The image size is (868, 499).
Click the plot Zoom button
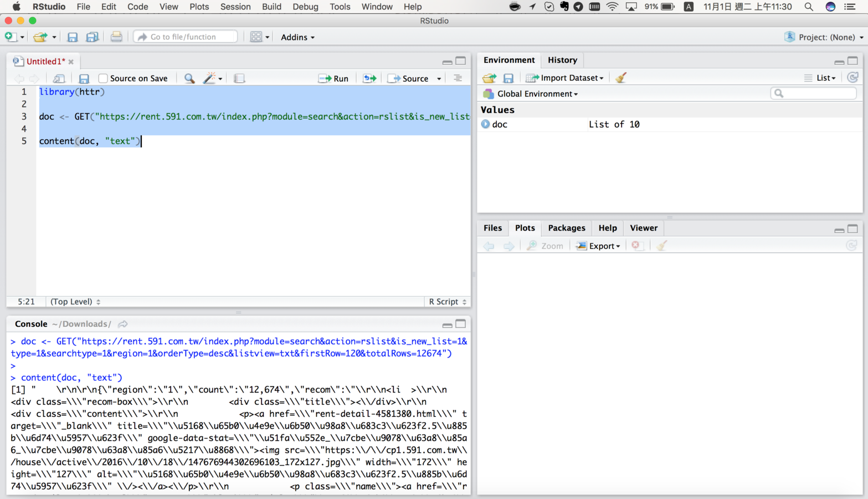pos(545,246)
